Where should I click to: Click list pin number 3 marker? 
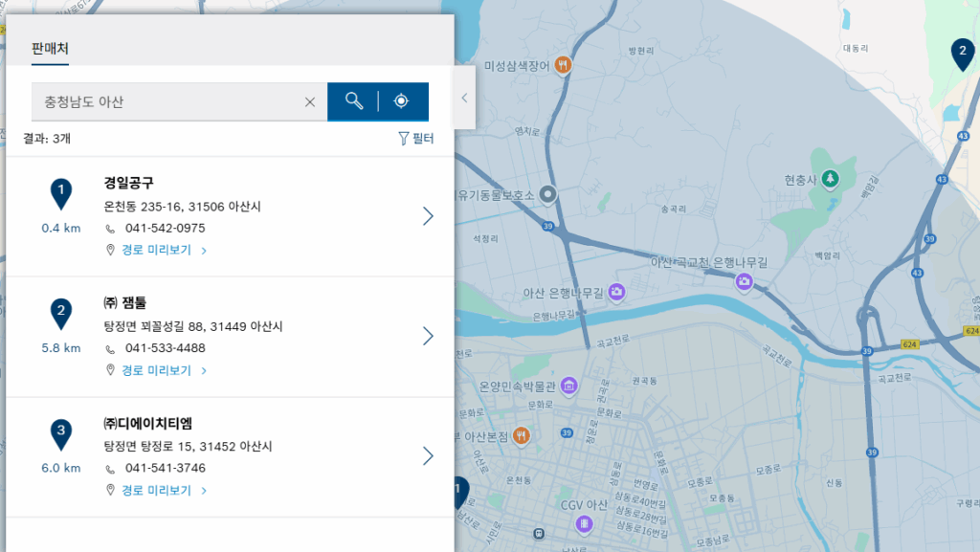(61, 433)
